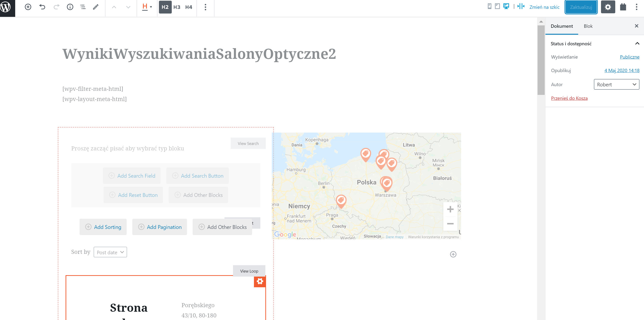This screenshot has width=644, height=320.
Task: Click the Zaktualizuj update button
Action: [x=581, y=7]
